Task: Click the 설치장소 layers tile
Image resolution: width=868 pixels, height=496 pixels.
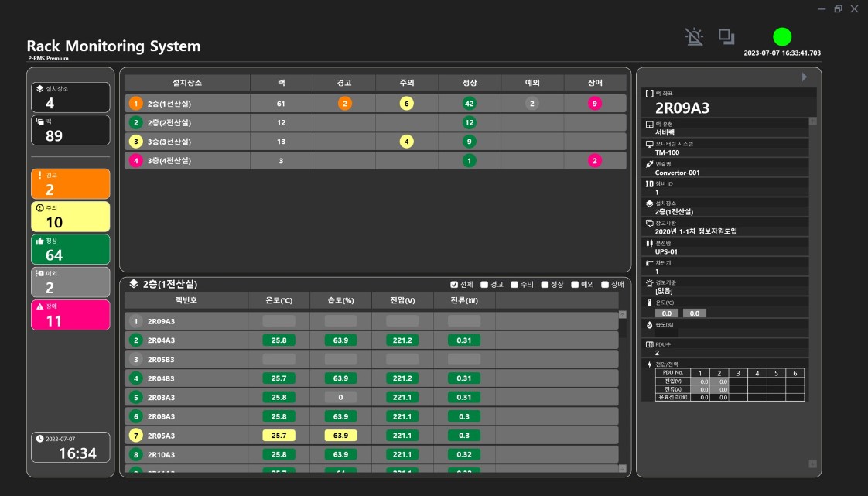Action: click(70, 97)
